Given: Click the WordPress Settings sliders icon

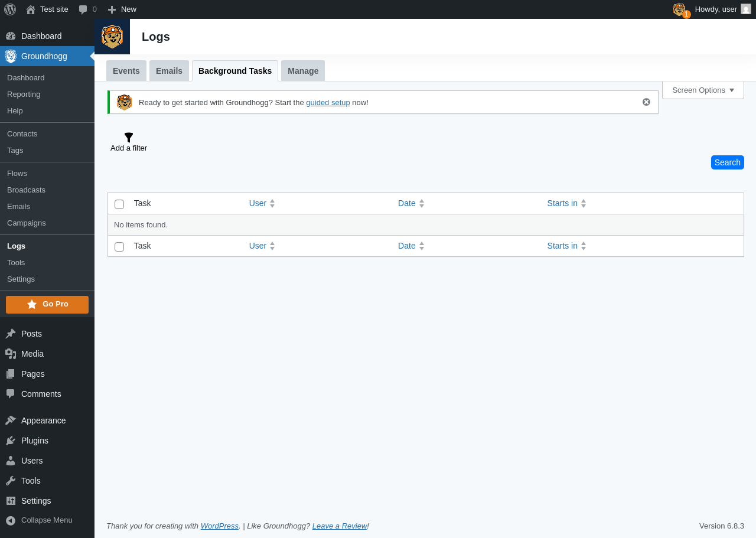Looking at the screenshot, I should (x=11, y=501).
